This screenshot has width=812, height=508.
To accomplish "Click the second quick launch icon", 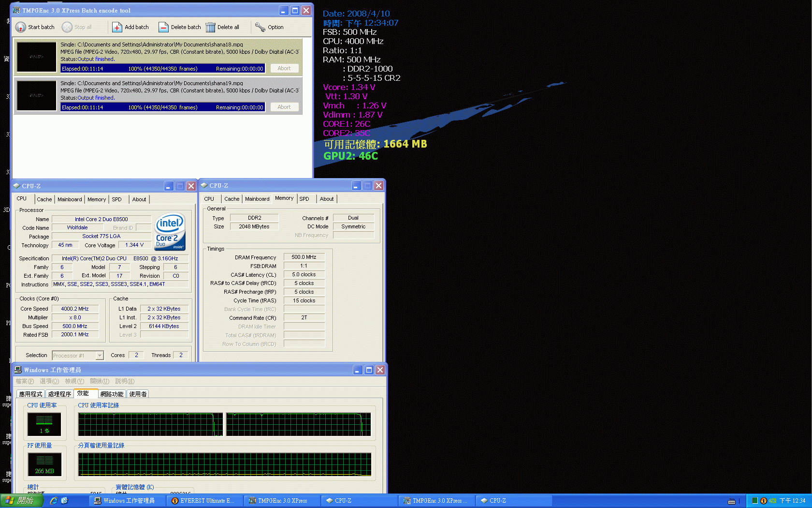I will point(64,501).
